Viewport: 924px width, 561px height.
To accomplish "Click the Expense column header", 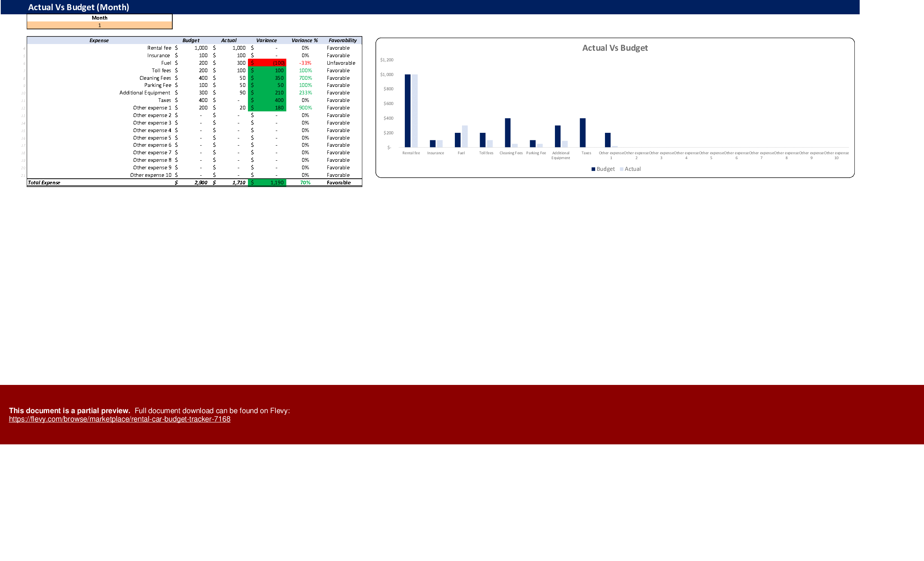I will 99,40.
